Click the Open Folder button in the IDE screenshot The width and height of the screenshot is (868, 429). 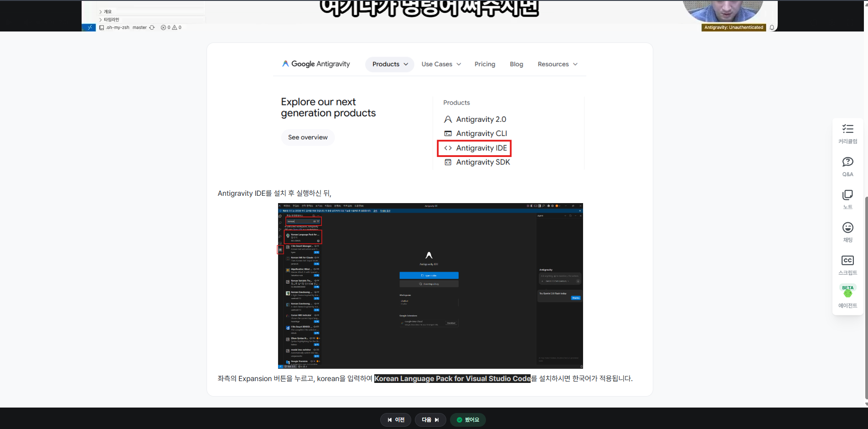coord(429,276)
